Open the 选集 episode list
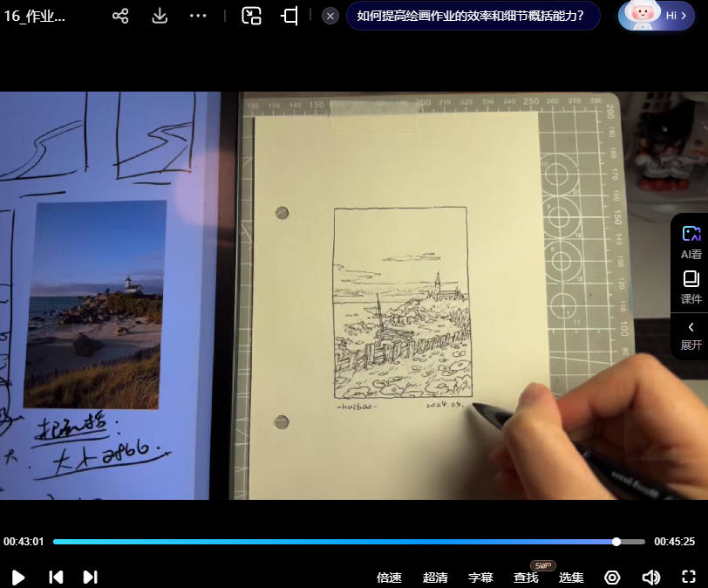The image size is (708, 588). (571, 578)
